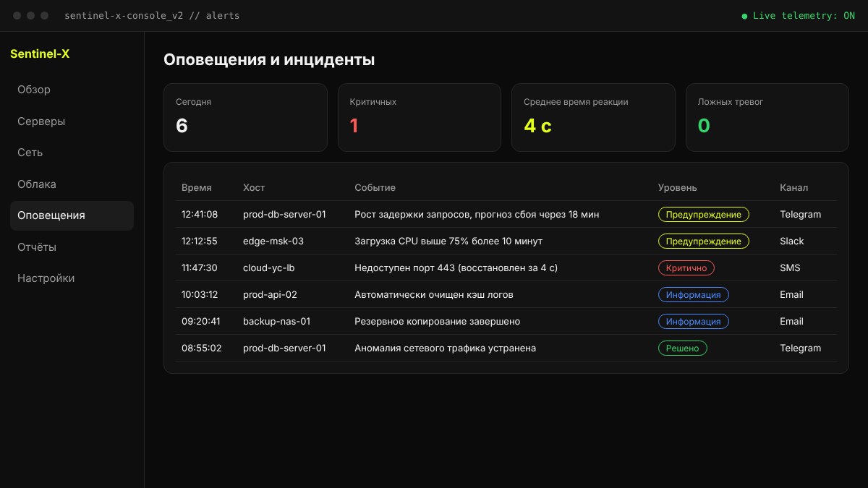Click the timestamp 10:03:12
The width and height of the screenshot is (868, 488).
tap(200, 295)
